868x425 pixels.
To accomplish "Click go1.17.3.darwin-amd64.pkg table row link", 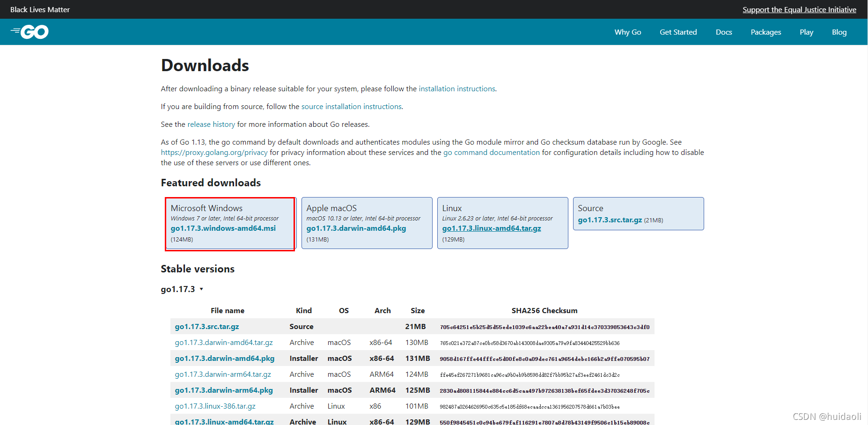I will (x=224, y=358).
